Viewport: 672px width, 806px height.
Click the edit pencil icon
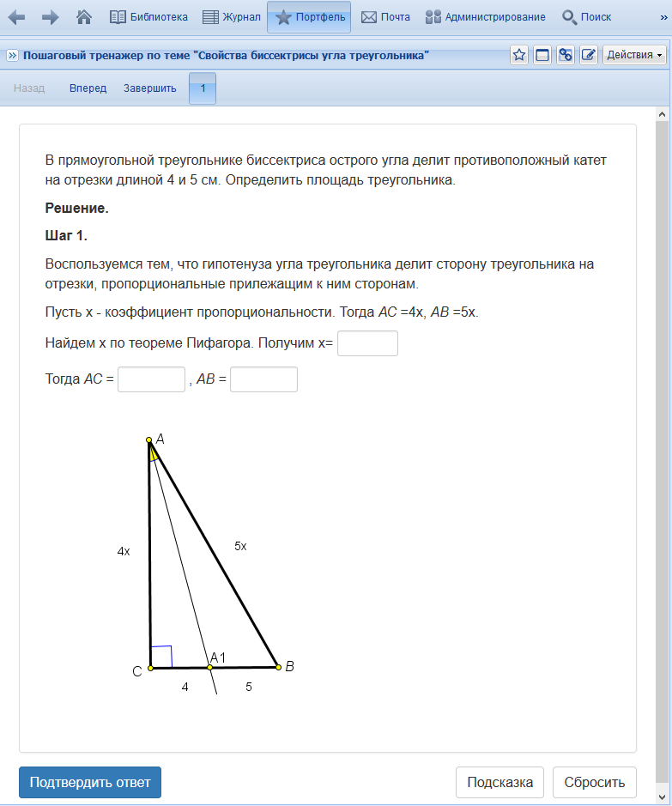point(588,54)
